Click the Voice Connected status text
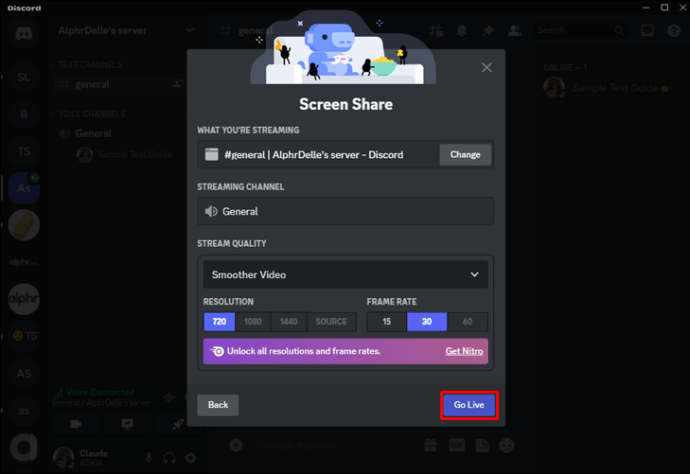Viewport: 690px width, 474px height. pyautogui.click(x=100, y=392)
